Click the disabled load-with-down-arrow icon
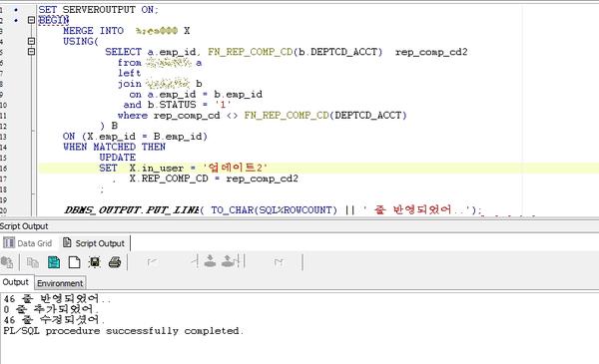 tap(210, 261)
